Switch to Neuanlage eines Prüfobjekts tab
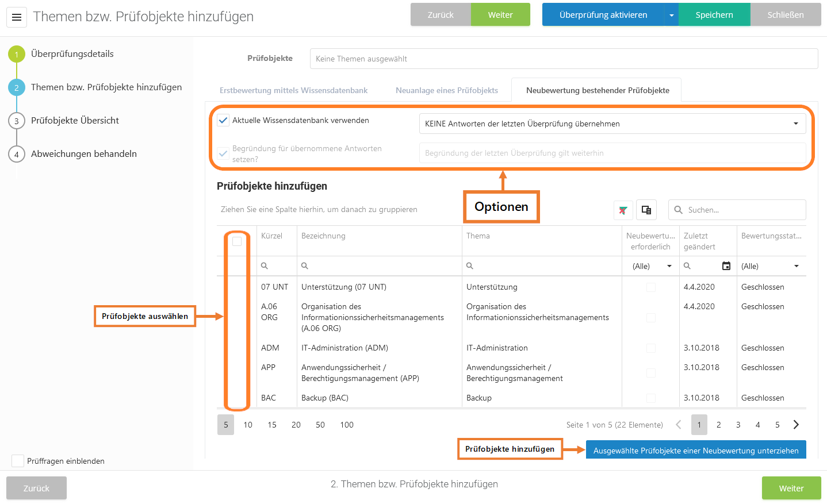The image size is (827, 504). click(447, 90)
